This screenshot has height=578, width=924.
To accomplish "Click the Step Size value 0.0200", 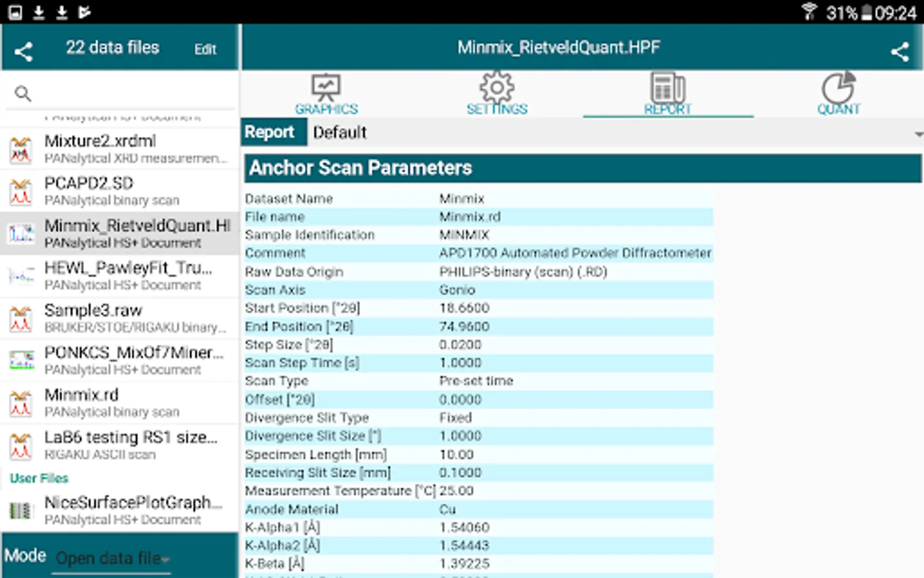I will [x=460, y=345].
